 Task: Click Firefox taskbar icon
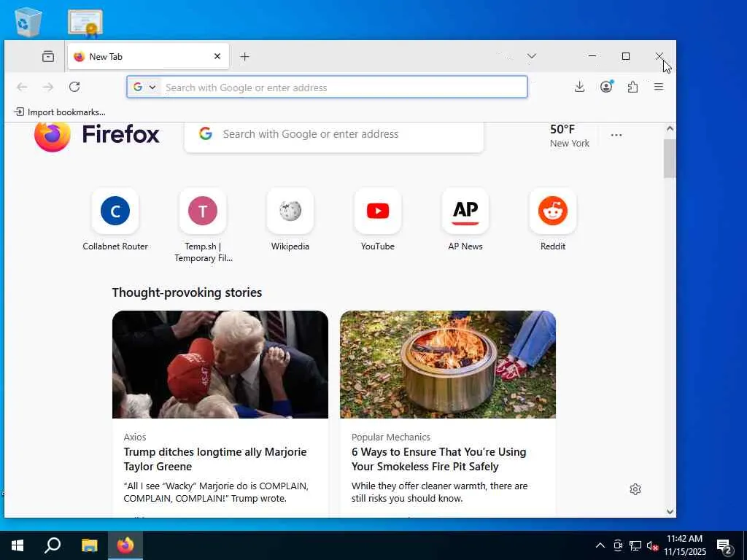(x=125, y=545)
